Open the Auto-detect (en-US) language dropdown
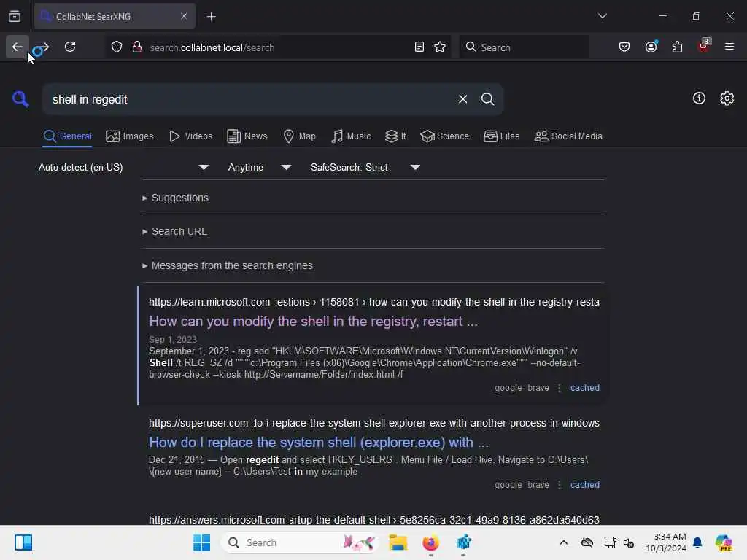Image resolution: width=747 pixels, height=560 pixels. coord(123,168)
